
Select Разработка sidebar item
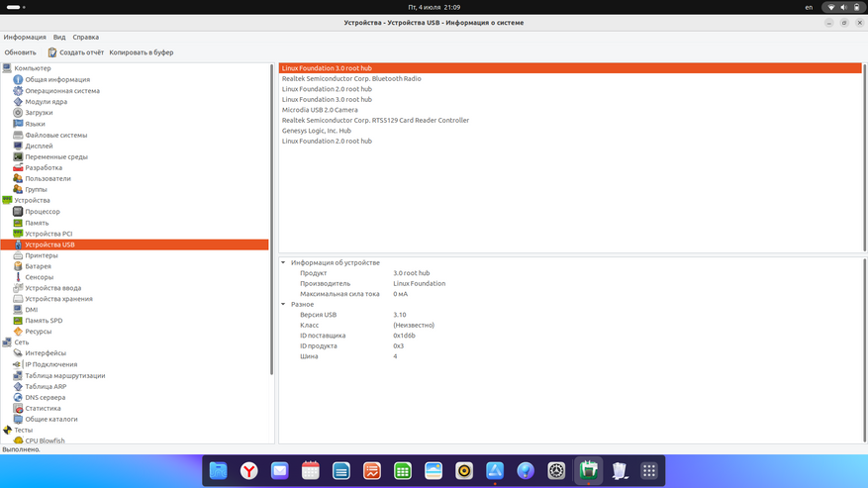[44, 167]
